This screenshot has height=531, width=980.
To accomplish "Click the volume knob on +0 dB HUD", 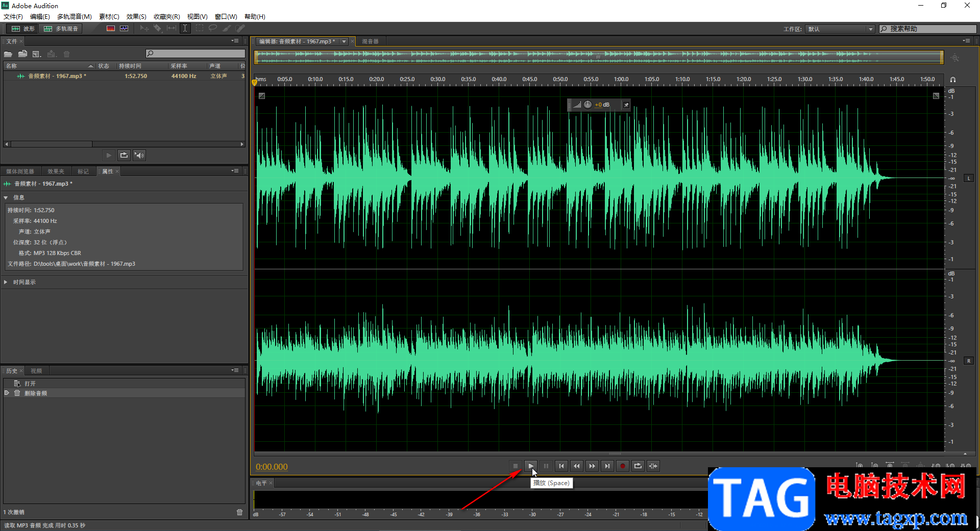I will click(588, 105).
